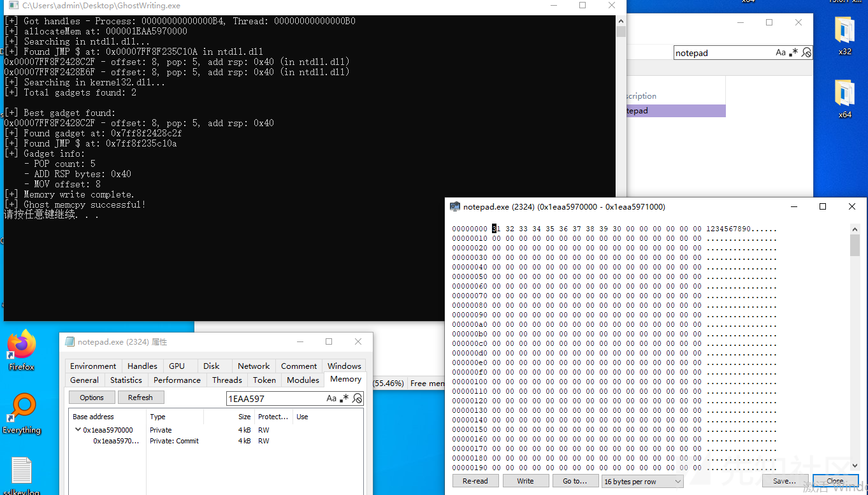Switch to the Disk tab

coord(212,366)
